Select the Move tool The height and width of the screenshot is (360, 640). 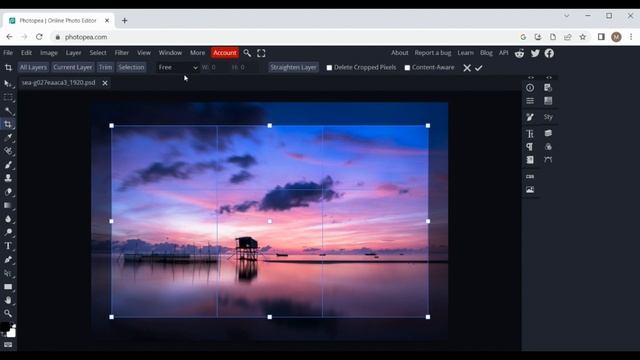click(8, 84)
